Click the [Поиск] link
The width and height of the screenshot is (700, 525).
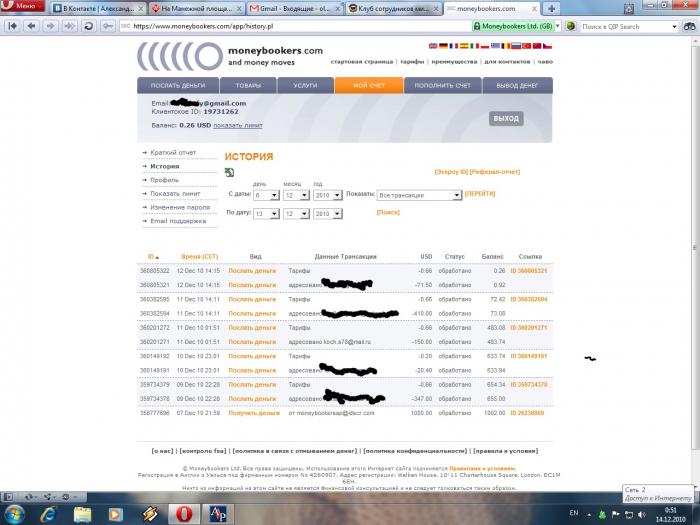click(x=388, y=212)
